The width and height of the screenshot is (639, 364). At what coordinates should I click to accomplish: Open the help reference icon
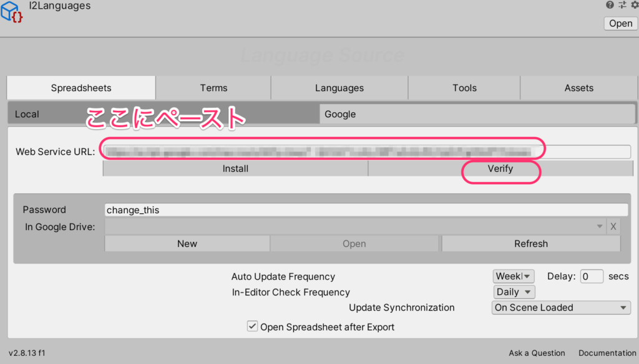pyautogui.click(x=610, y=5)
